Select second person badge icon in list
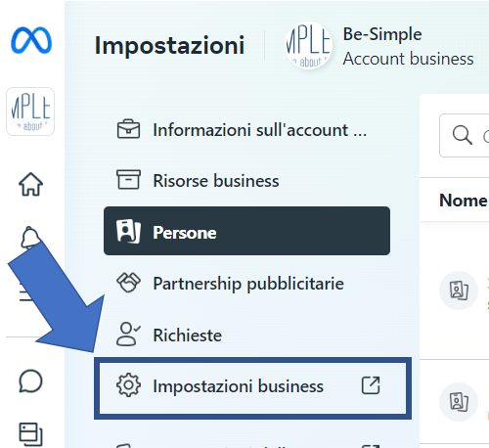This screenshot has width=489, height=448. [x=459, y=402]
